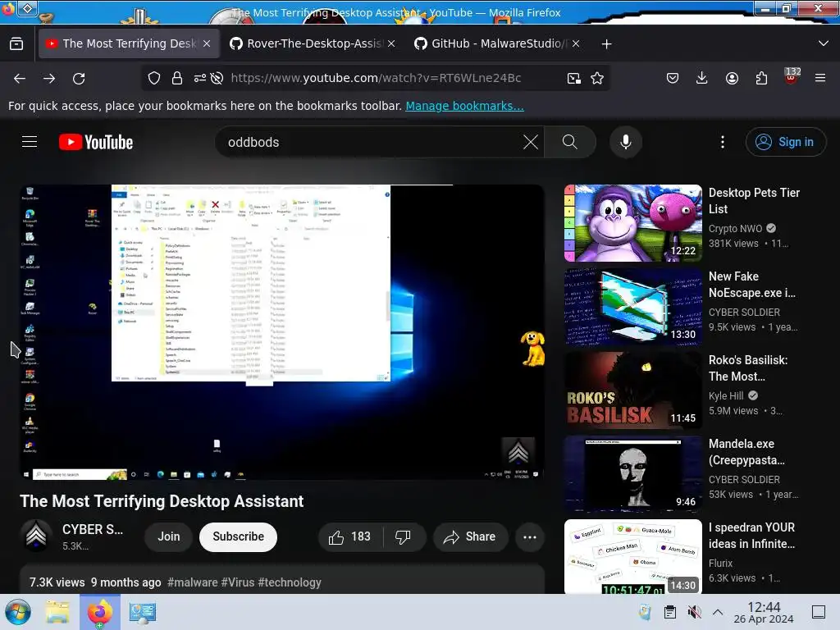Screen dimensions: 840x630
Task: Open more actions button below video
Action: pos(530,536)
